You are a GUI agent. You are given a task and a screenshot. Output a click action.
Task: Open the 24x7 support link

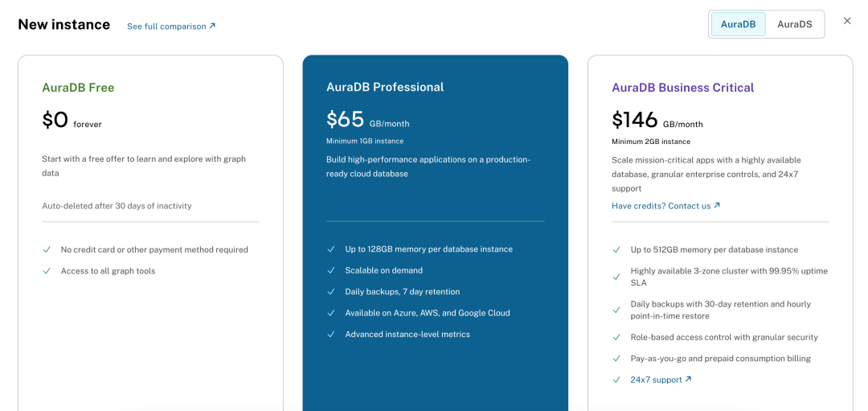click(656, 380)
